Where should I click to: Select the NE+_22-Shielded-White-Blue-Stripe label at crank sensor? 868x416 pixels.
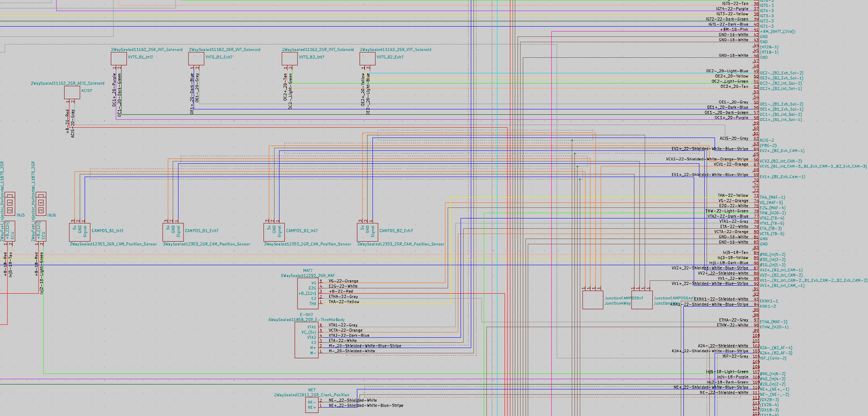pyautogui.click(x=366, y=406)
